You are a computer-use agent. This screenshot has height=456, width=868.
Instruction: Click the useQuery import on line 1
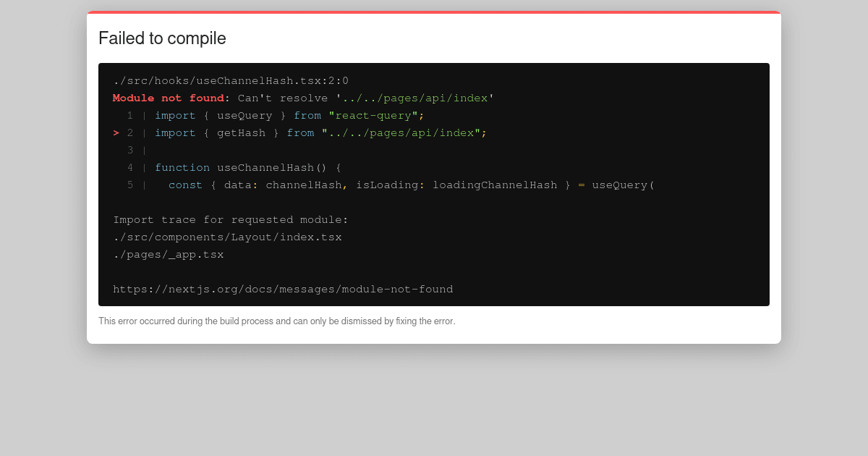[x=244, y=115]
